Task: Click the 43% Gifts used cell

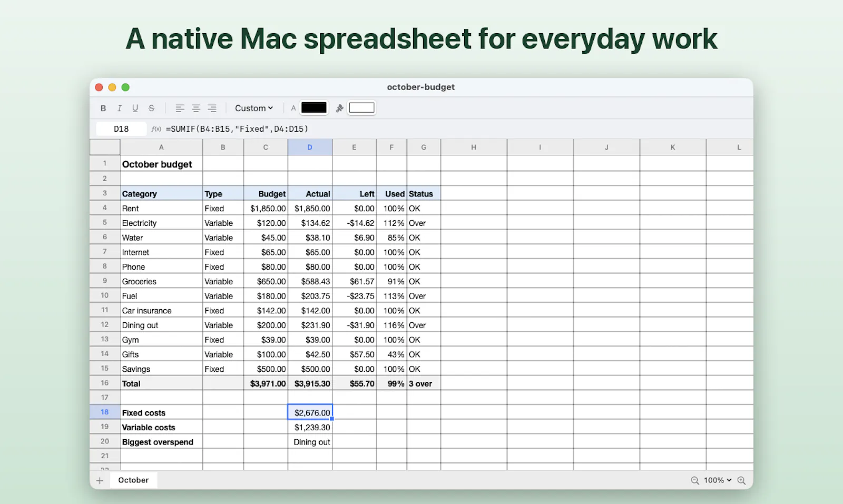Action: coord(391,354)
